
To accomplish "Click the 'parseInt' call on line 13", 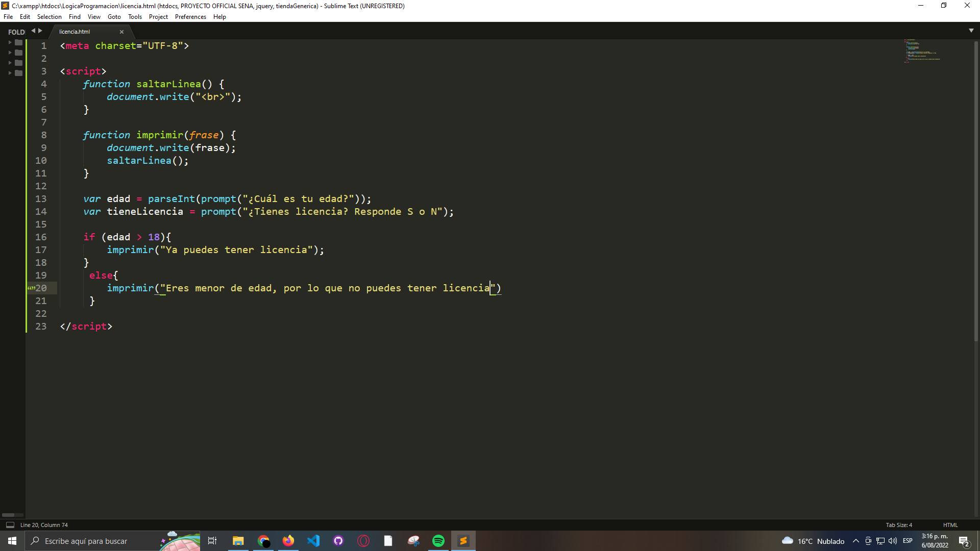I will (x=171, y=199).
